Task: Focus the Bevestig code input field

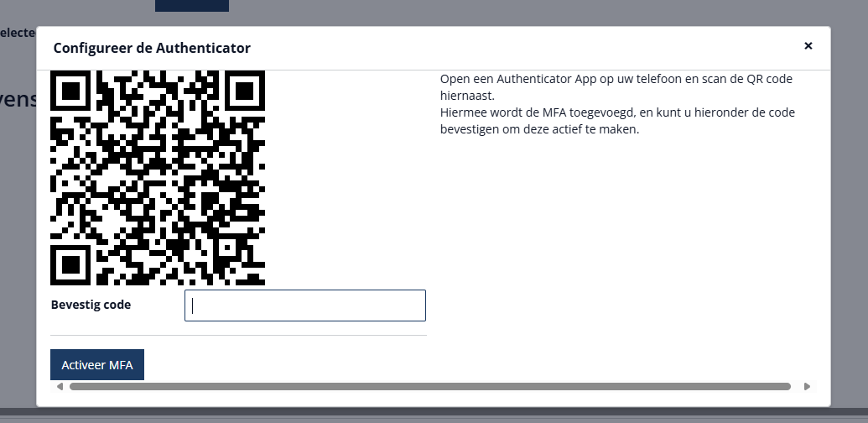Action: (305, 305)
